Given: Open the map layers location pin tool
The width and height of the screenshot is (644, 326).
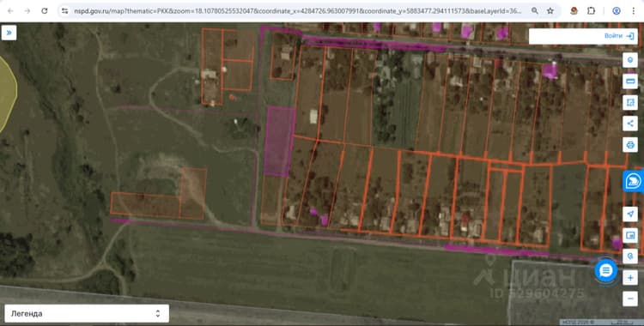Looking at the screenshot, I should click(x=630, y=60).
